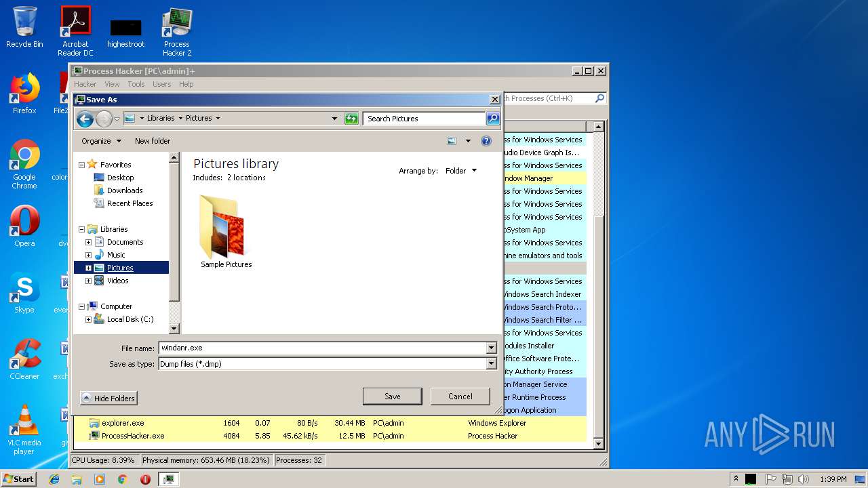This screenshot has width=868, height=488.
Task: Open Process Hacker 2 desktop shortcut
Action: click(x=177, y=32)
